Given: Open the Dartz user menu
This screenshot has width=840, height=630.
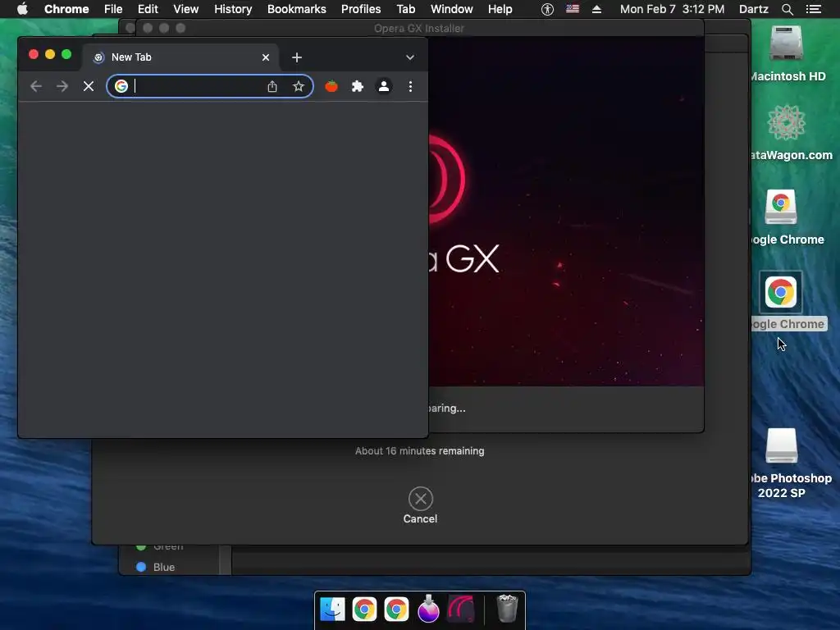Looking at the screenshot, I should coord(754,9).
